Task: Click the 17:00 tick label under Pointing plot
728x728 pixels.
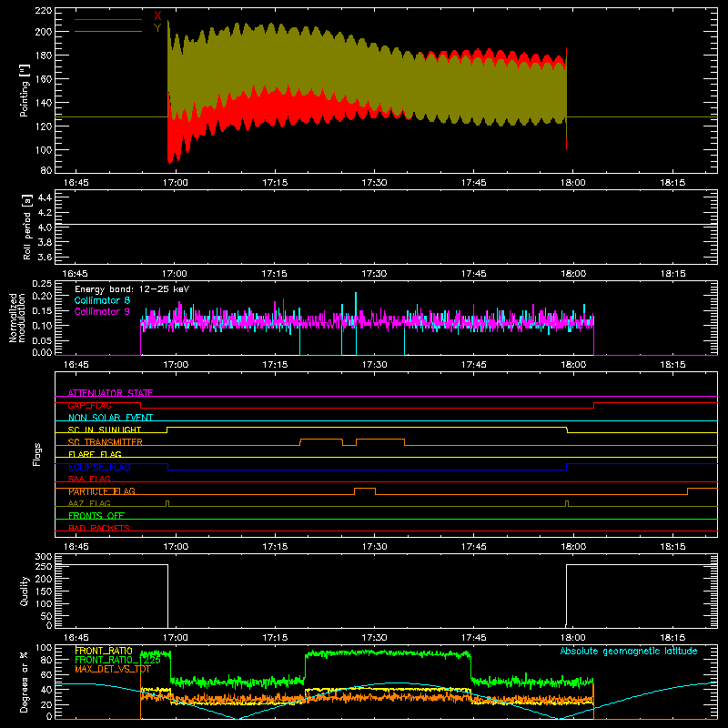Action: pos(176,183)
